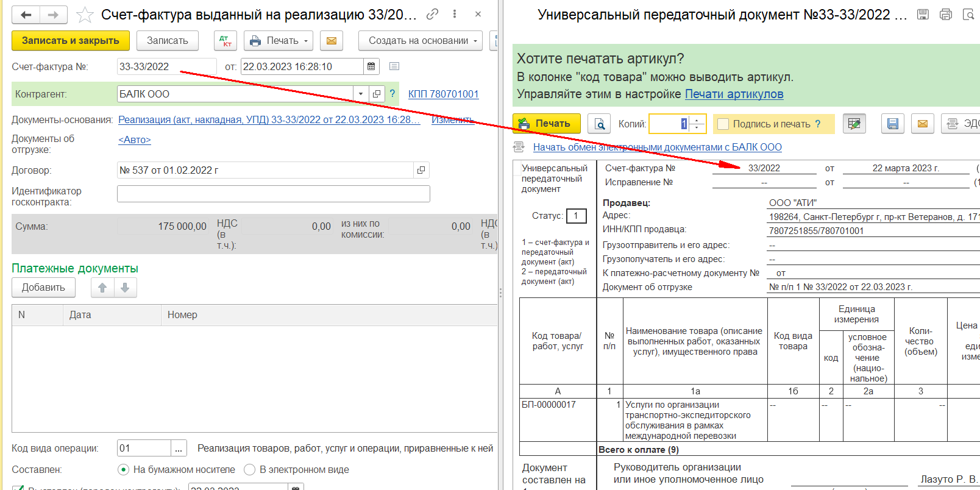Toggle the table editing mode icon

[x=854, y=124]
